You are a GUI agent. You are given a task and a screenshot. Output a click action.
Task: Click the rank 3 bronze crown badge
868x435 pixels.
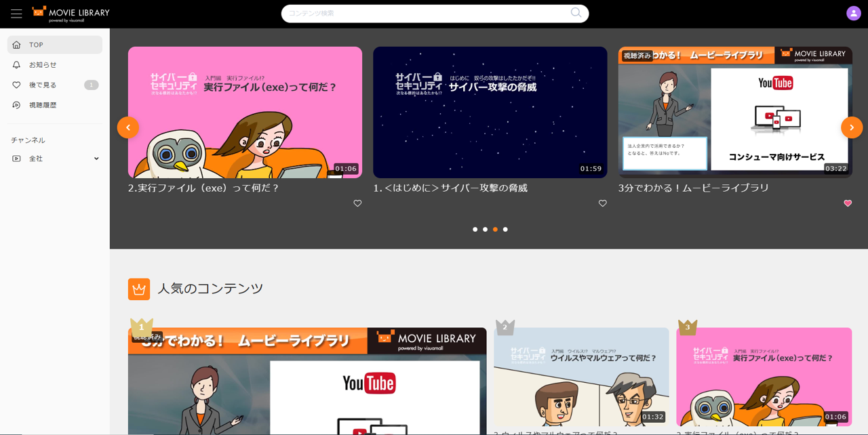688,327
